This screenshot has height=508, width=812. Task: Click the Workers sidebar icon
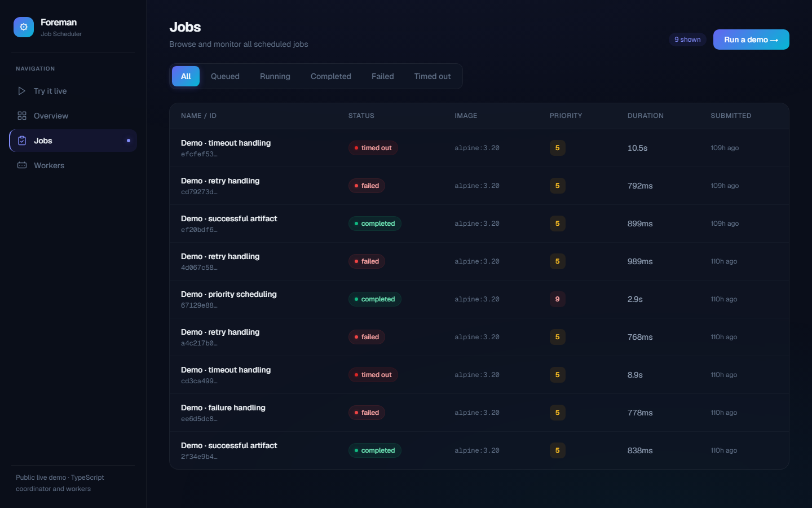click(22, 165)
